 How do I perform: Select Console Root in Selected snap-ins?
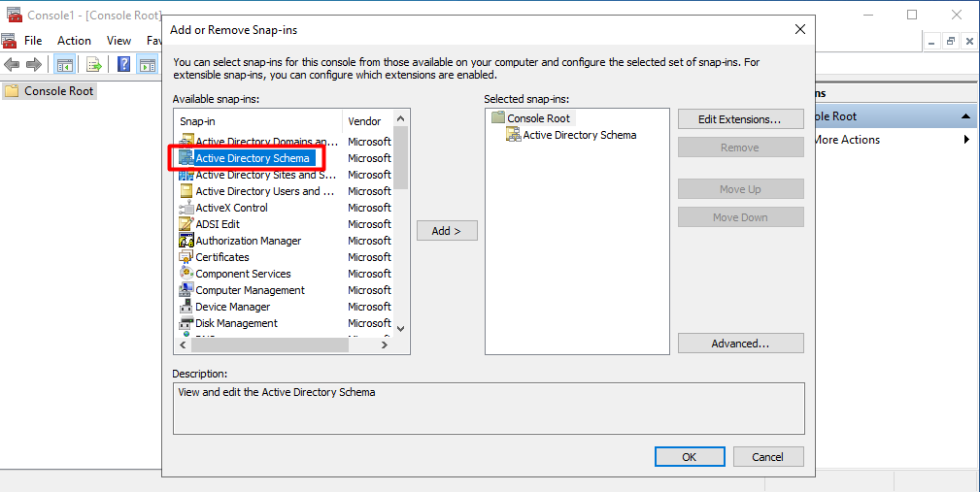538,118
